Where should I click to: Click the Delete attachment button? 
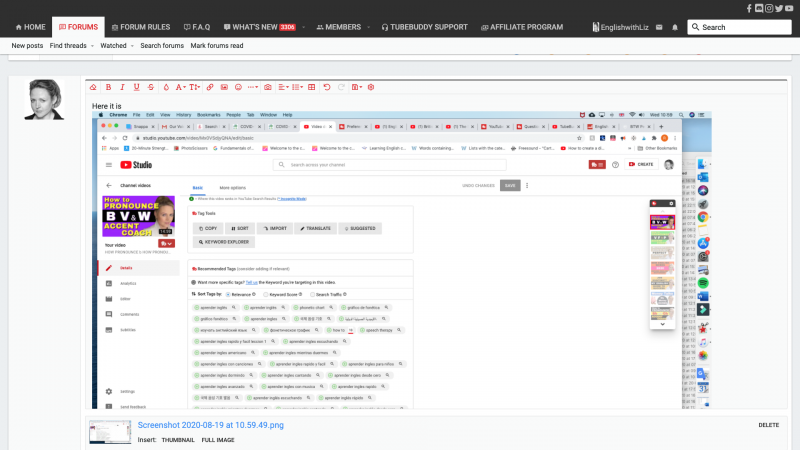tap(768, 425)
